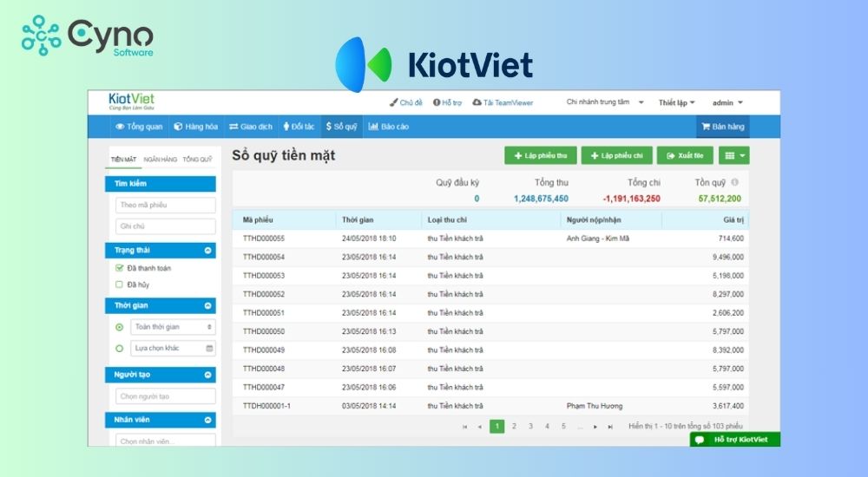Open the Toàn thời gian dropdown
This screenshot has height=477, width=868.
tap(174, 327)
